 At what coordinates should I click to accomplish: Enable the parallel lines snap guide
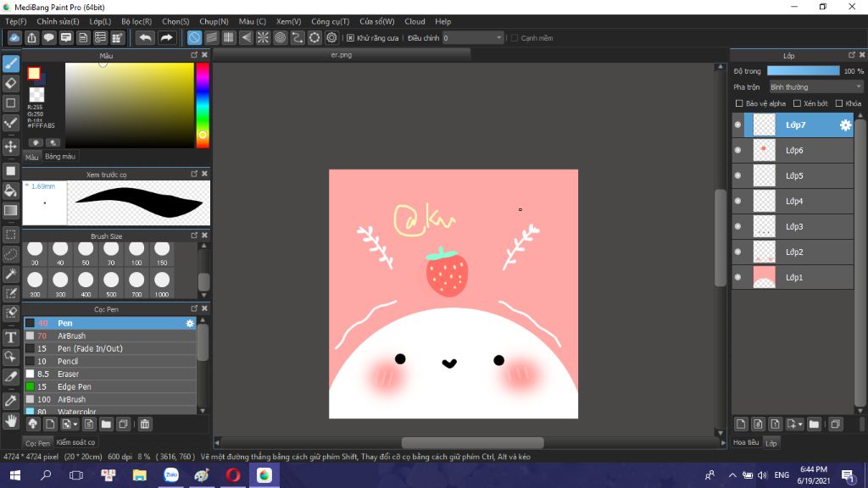211,37
